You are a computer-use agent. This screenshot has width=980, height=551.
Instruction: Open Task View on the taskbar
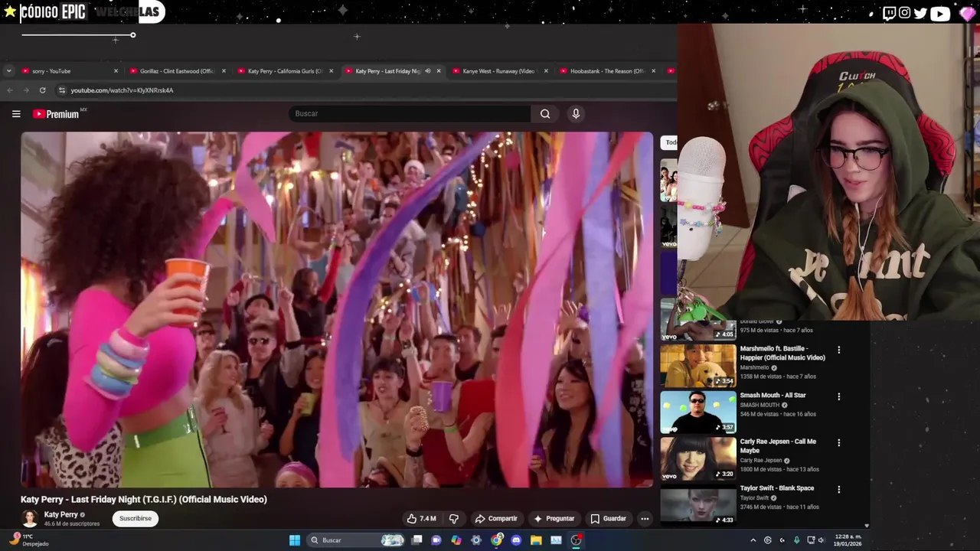pos(416,540)
